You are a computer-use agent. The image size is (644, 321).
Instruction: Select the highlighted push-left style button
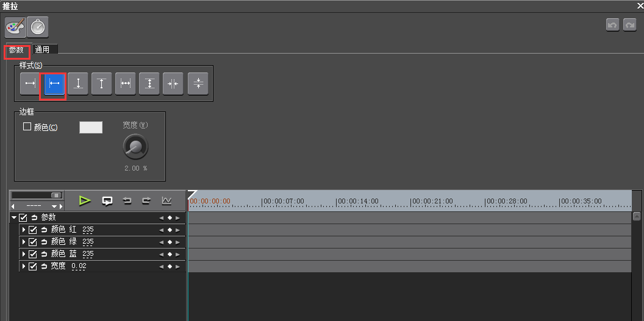click(x=54, y=83)
